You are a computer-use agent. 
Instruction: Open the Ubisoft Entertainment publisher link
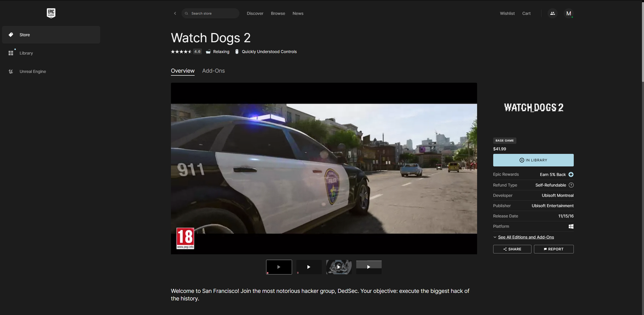pos(552,205)
